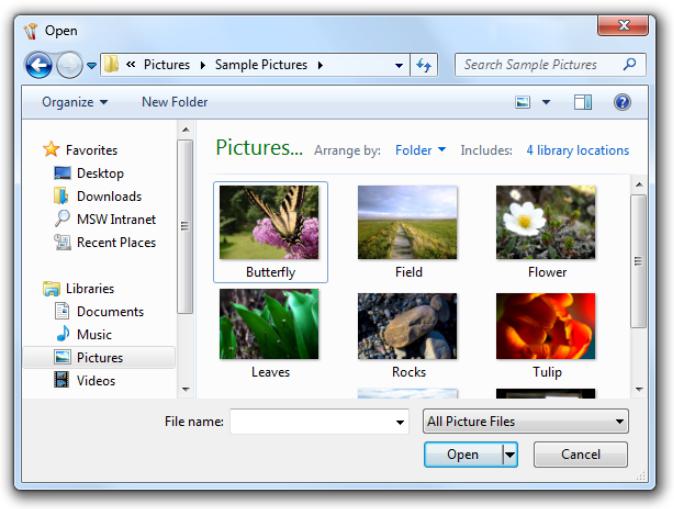Open the Organize menu
The width and height of the screenshot is (674, 509).
(74, 102)
